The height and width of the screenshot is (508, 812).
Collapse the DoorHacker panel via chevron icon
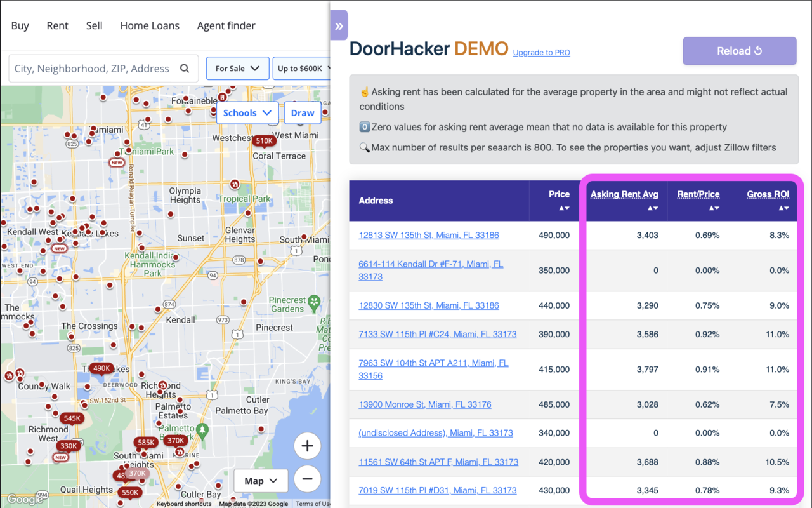pyautogui.click(x=339, y=25)
